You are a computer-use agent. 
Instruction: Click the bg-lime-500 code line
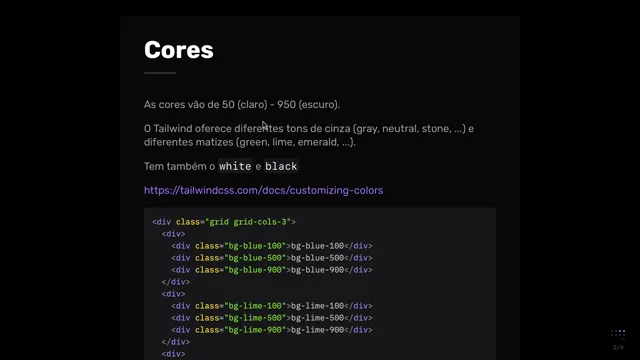[272, 318]
